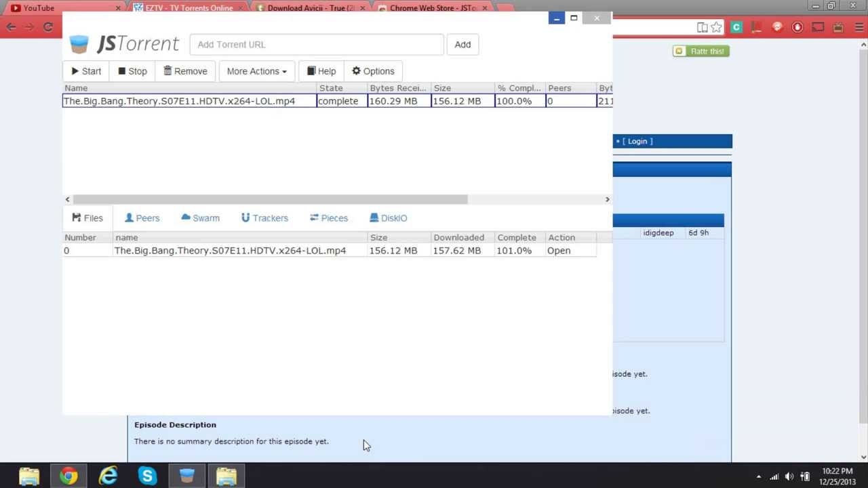Open Chrome from the taskbar
The height and width of the screenshot is (488, 868).
coord(68,476)
